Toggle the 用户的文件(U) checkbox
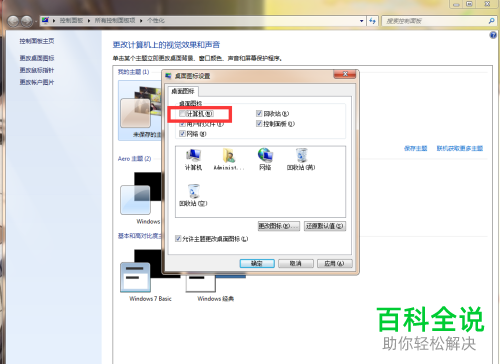This screenshot has width=500, height=364. tap(182, 124)
